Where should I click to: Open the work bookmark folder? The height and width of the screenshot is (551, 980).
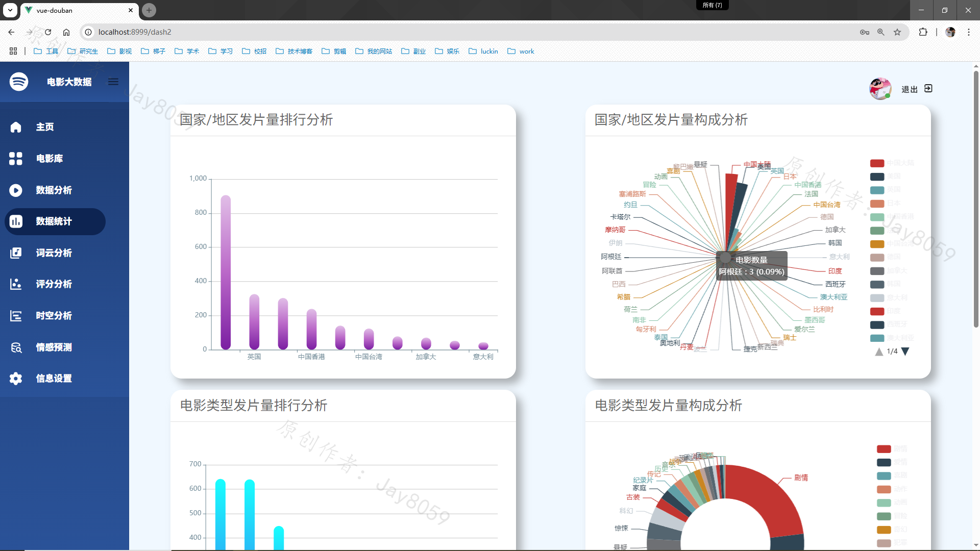[521, 51]
